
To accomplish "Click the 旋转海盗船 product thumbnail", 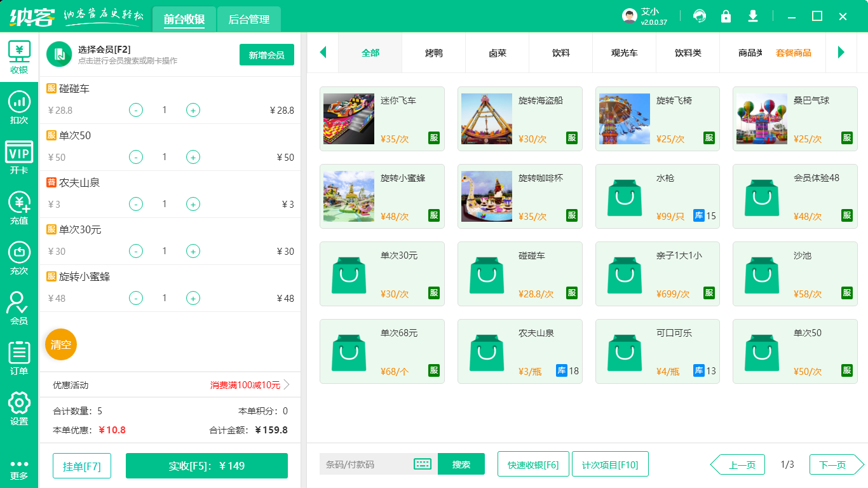I will [486, 119].
